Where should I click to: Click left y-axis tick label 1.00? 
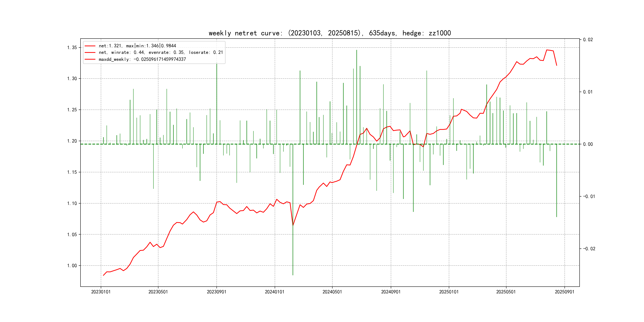tap(72, 266)
